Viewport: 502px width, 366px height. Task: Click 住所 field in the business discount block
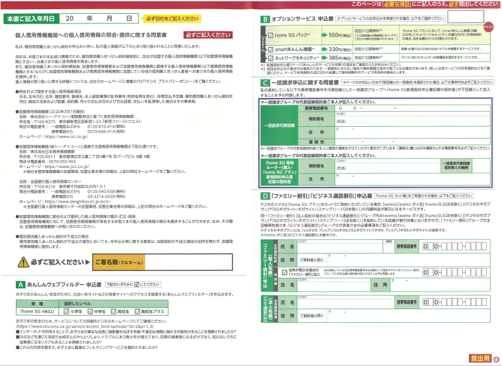[394, 316]
